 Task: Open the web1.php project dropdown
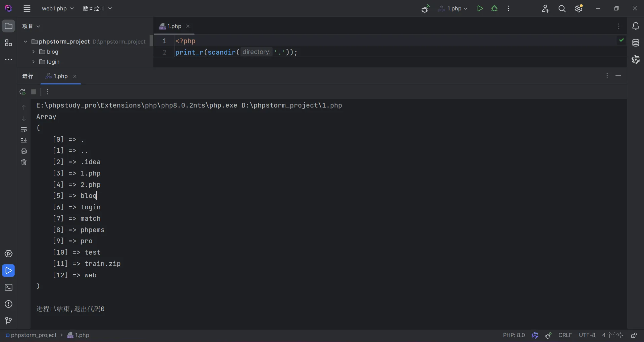click(58, 9)
